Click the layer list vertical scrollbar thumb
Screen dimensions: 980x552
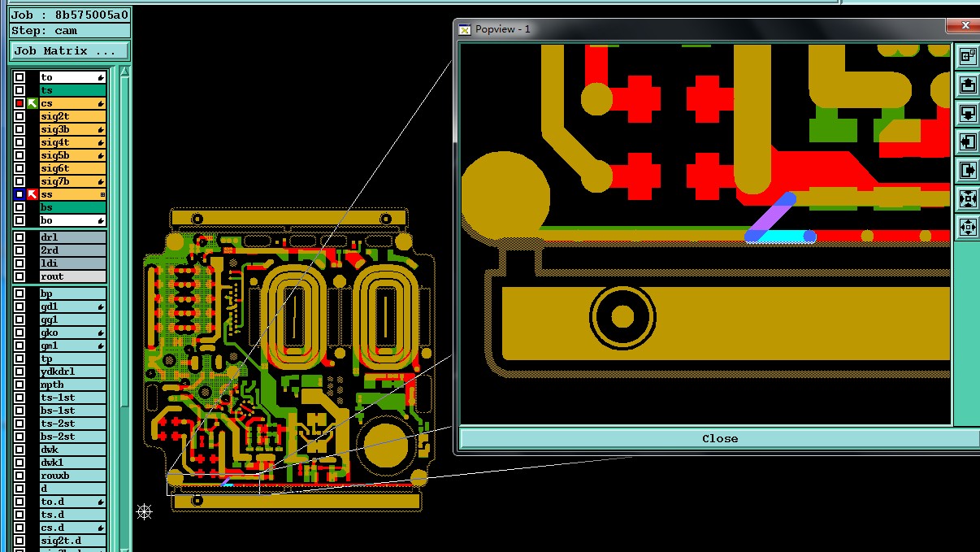124,240
